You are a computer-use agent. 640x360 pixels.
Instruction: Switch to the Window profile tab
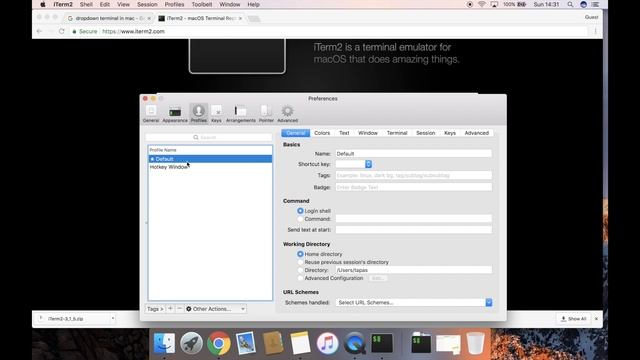[x=368, y=133]
